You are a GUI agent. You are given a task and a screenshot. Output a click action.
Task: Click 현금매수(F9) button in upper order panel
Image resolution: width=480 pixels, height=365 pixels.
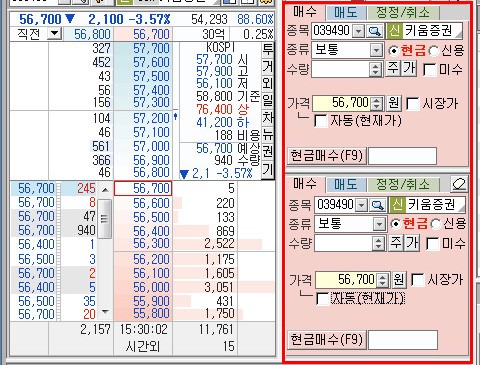pos(327,156)
